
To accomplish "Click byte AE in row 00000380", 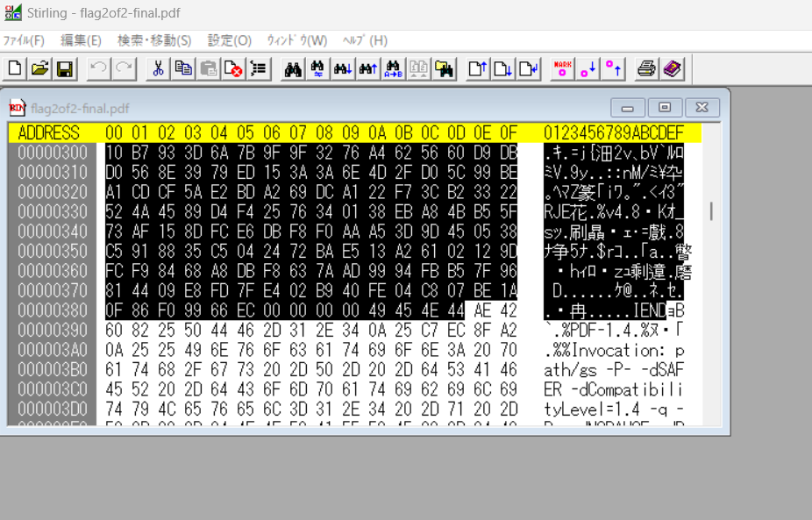I will coord(482,310).
